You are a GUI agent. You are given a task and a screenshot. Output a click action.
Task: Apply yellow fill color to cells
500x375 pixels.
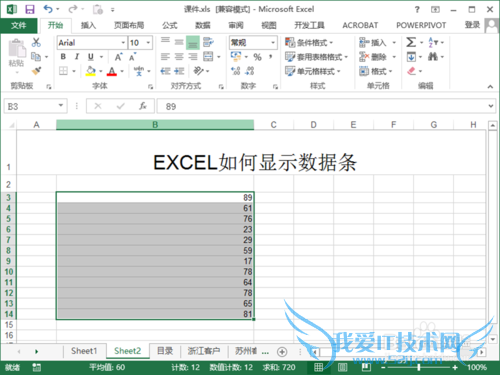point(90,71)
